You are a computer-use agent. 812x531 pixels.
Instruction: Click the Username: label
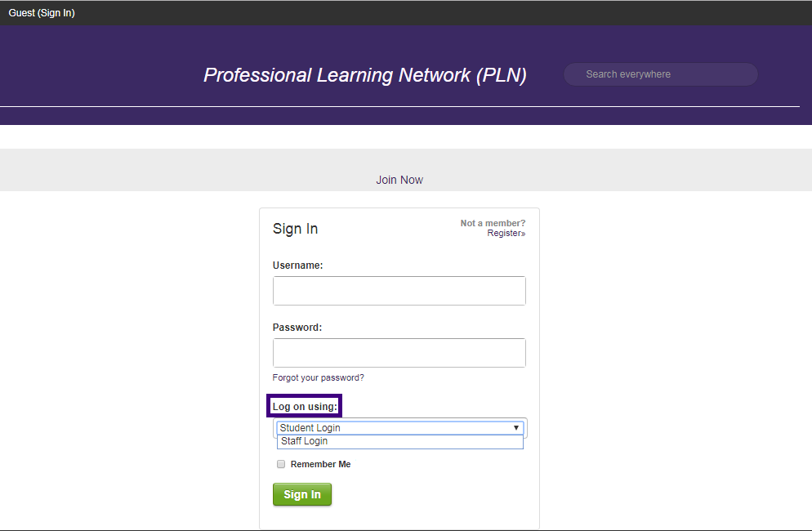[x=298, y=265]
